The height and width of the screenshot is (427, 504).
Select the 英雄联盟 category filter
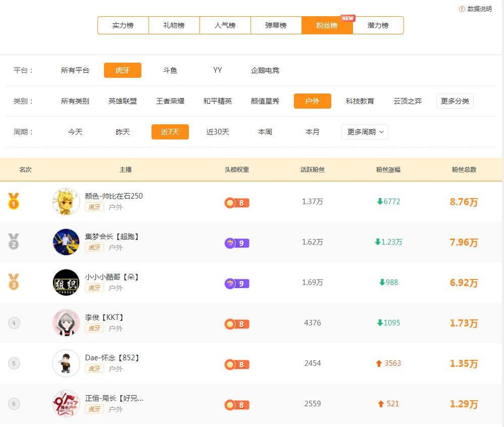click(x=122, y=101)
